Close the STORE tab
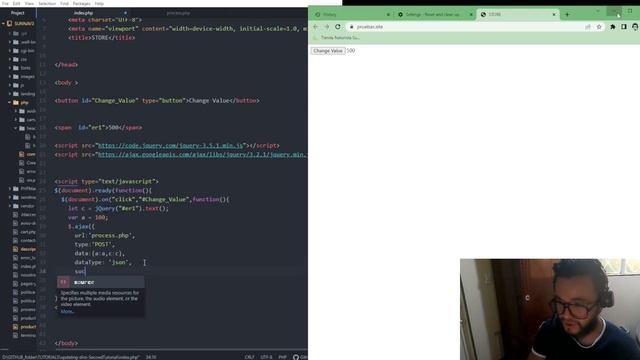 click(x=554, y=14)
